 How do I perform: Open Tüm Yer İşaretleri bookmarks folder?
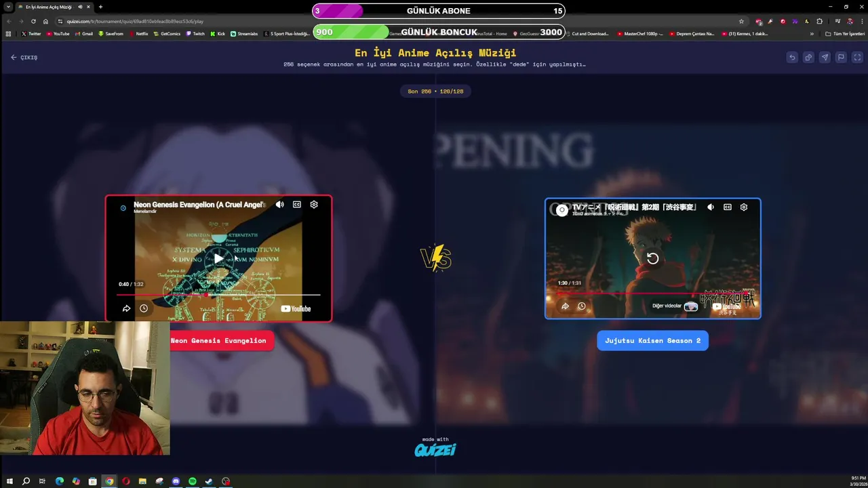pyautogui.click(x=845, y=34)
